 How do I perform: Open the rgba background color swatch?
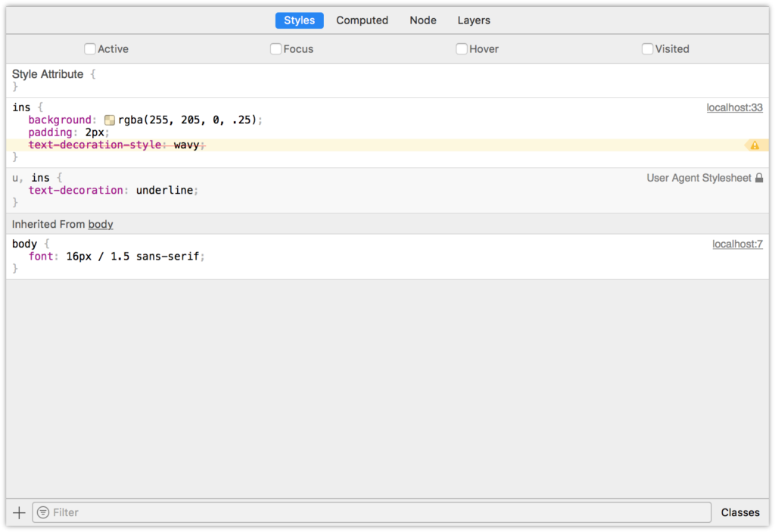click(x=110, y=120)
